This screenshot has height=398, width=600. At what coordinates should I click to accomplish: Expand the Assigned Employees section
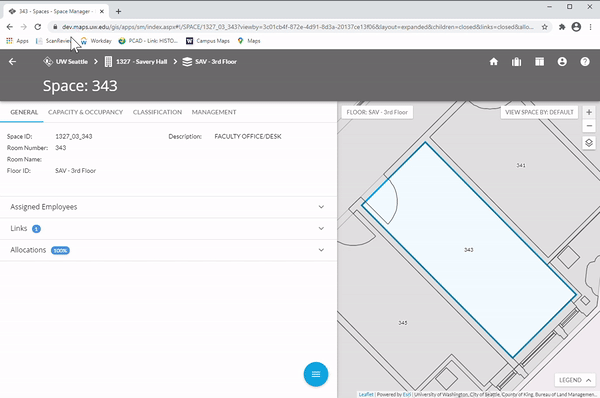pos(168,207)
